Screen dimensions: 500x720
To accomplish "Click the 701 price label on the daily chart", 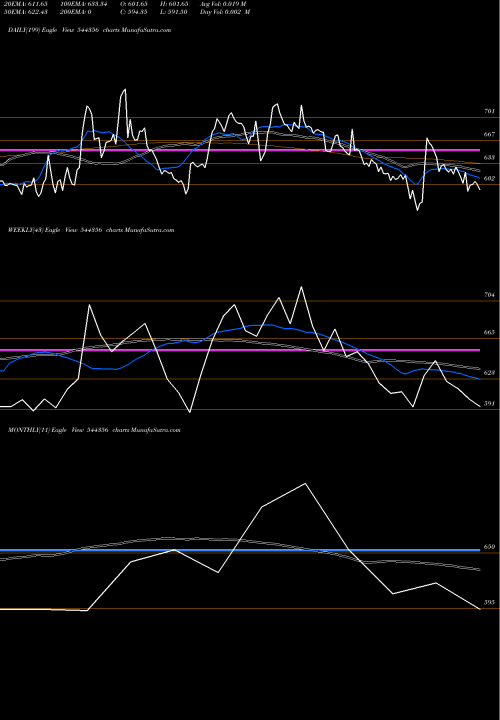I will (489, 111).
